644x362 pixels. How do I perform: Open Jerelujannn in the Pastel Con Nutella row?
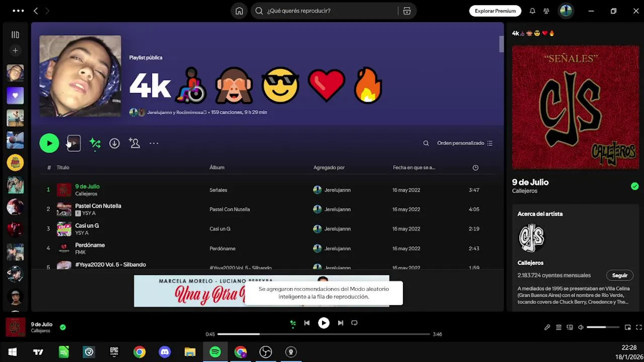tap(338, 209)
